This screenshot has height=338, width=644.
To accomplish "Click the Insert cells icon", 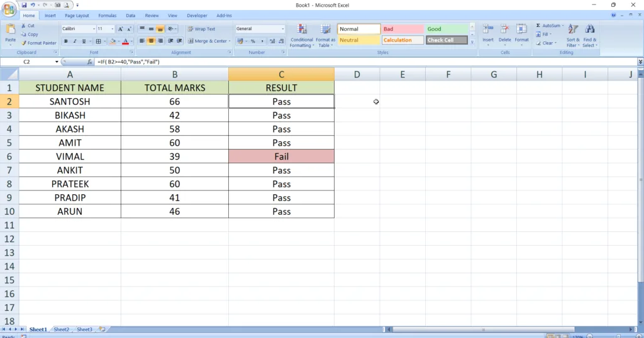I will pos(488,29).
